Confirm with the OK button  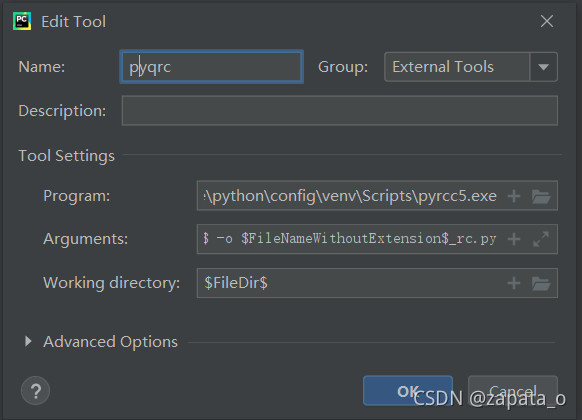pos(408,391)
